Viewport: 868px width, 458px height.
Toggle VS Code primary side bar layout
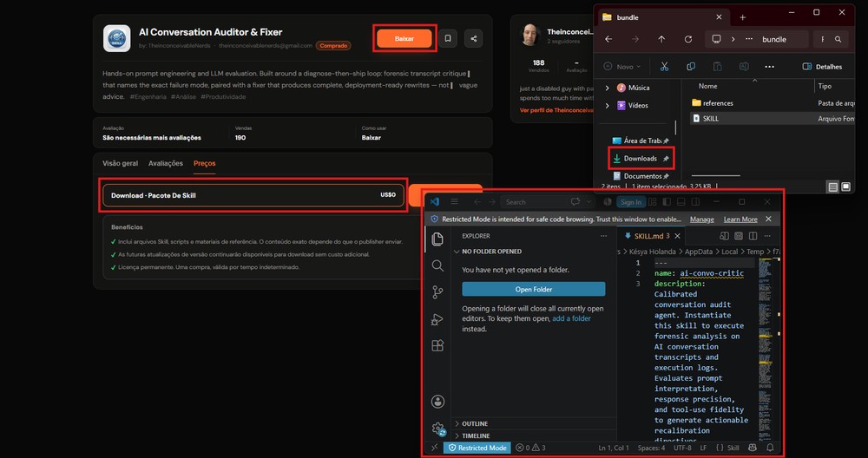coord(667,202)
